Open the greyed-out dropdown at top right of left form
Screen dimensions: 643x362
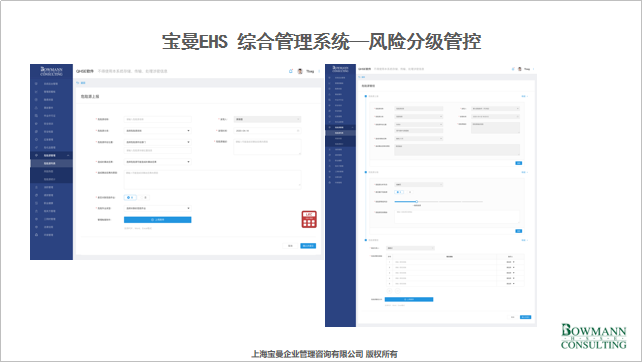[267, 119]
